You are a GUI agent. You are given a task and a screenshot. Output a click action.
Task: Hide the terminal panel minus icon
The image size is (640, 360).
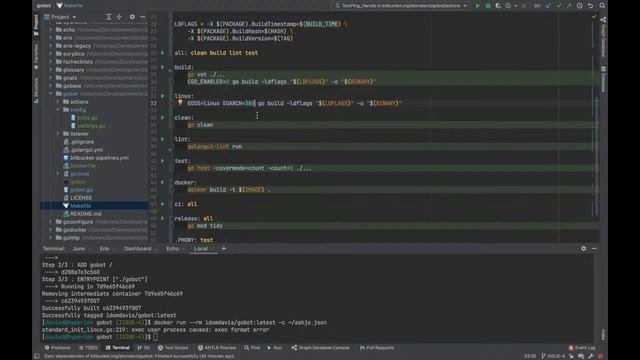point(594,248)
